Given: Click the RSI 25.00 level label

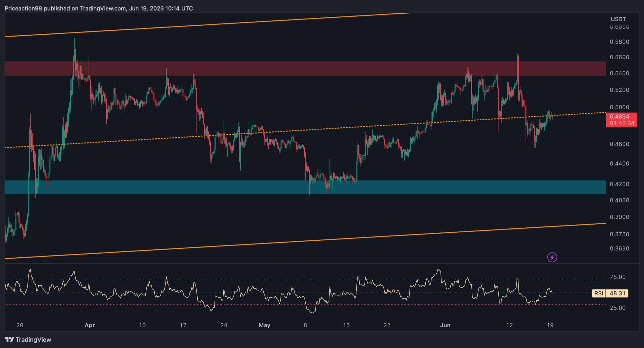Looking at the screenshot, I should click(618, 308).
